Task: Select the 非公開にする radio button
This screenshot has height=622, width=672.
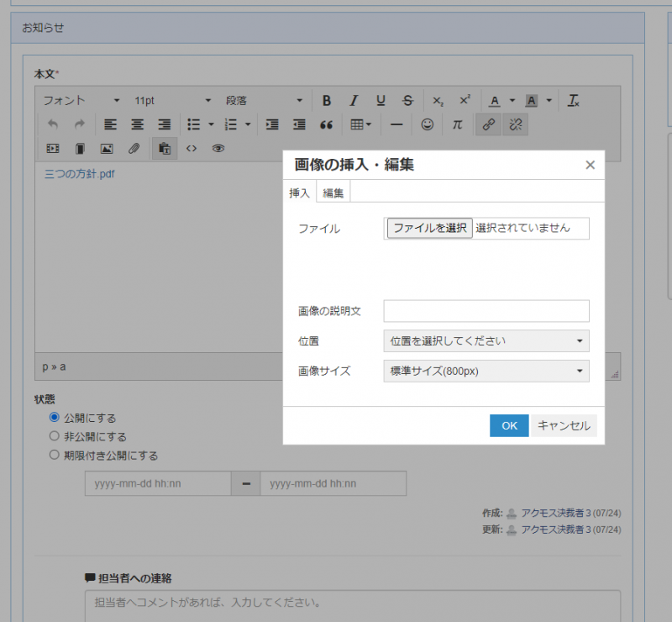Action: (x=55, y=436)
